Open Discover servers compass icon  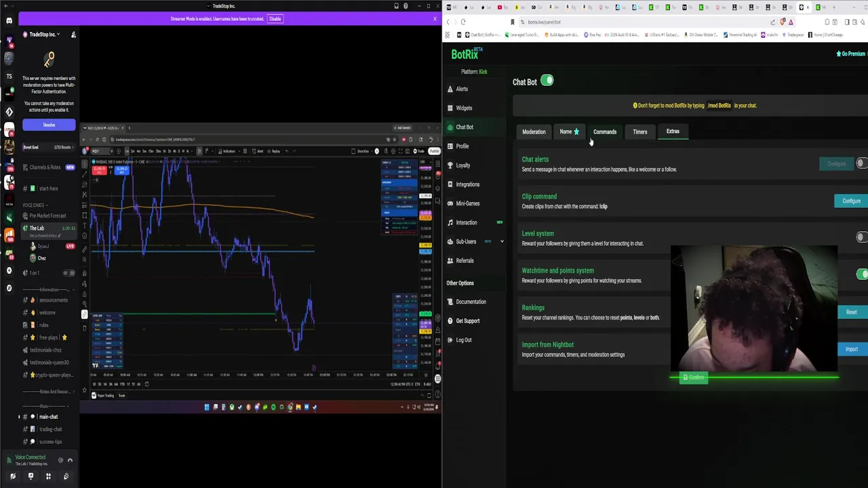click(9, 288)
